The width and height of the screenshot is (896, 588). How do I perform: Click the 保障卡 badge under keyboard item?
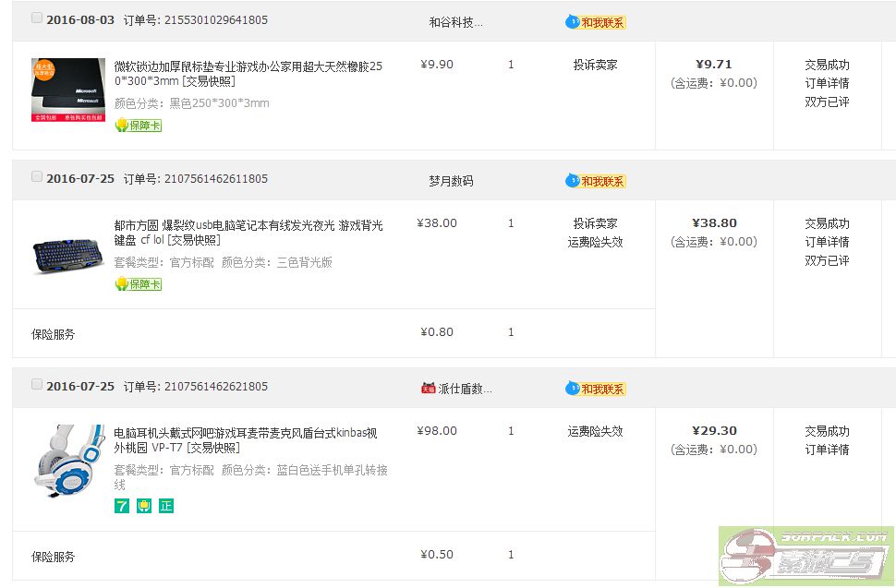[x=139, y=284]
